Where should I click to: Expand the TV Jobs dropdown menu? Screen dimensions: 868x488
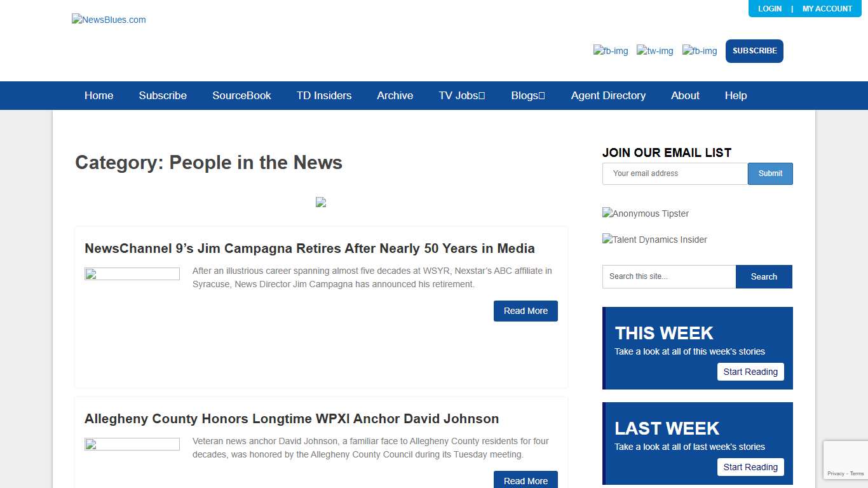pos(461,95)
